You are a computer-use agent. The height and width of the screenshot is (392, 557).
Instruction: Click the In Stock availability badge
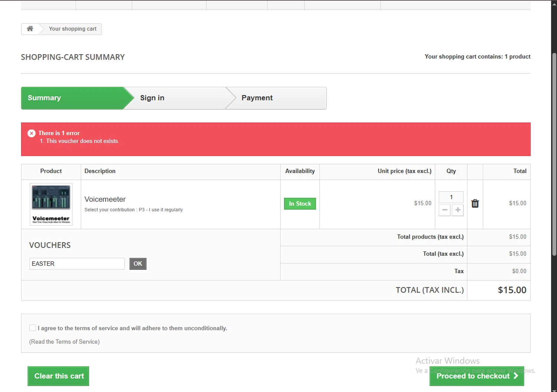point(300,204)
